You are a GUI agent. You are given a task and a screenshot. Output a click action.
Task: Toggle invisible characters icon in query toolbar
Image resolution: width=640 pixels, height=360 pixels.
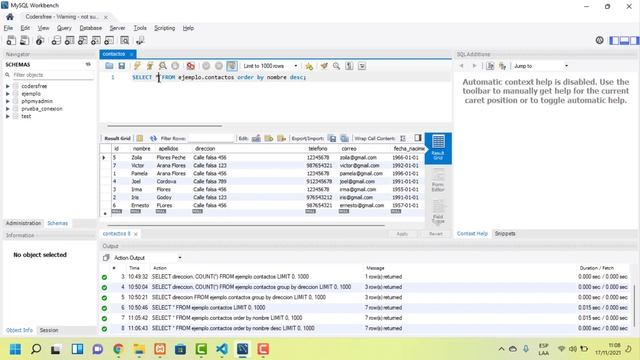click(x=349, y=66)
